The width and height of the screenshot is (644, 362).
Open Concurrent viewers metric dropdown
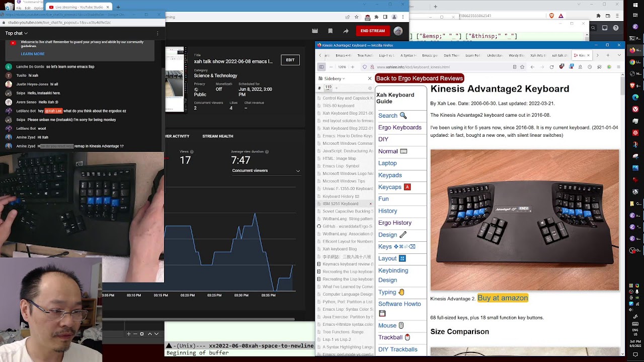pyautogui.click(x=266, y=170)
